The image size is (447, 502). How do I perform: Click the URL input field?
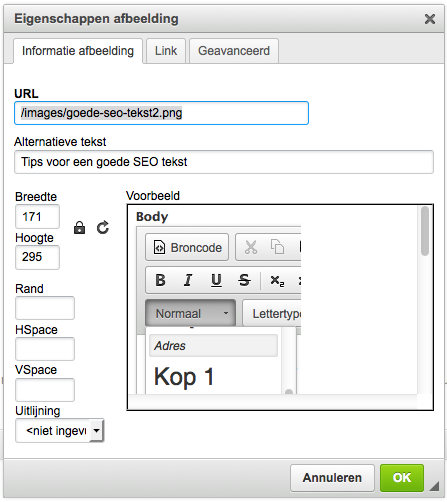pyautogui.click(x=161, y=113)
